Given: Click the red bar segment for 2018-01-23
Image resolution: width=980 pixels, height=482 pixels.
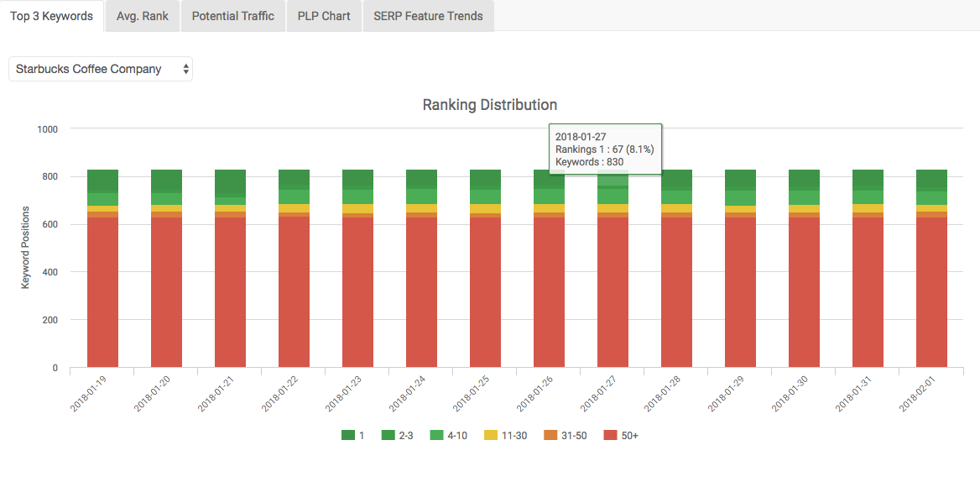Looking at the screenshot, I should click(x=357, y=294).
